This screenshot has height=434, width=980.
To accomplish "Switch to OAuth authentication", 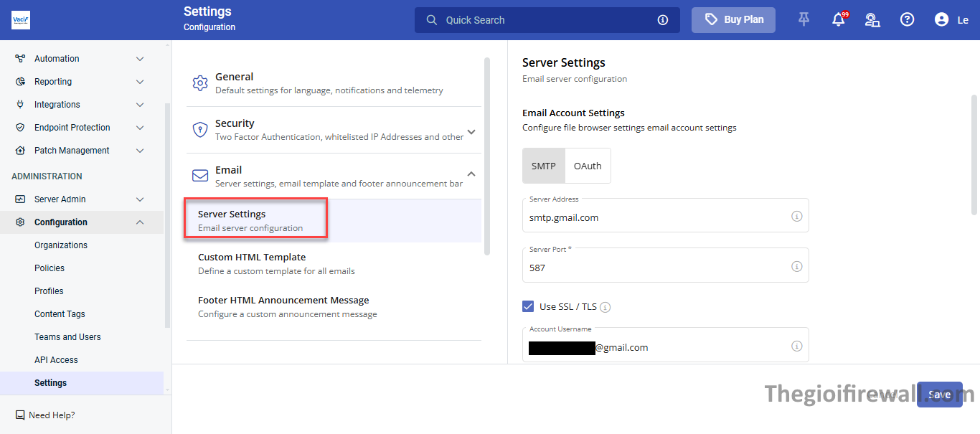I will [x=588, y=166].
